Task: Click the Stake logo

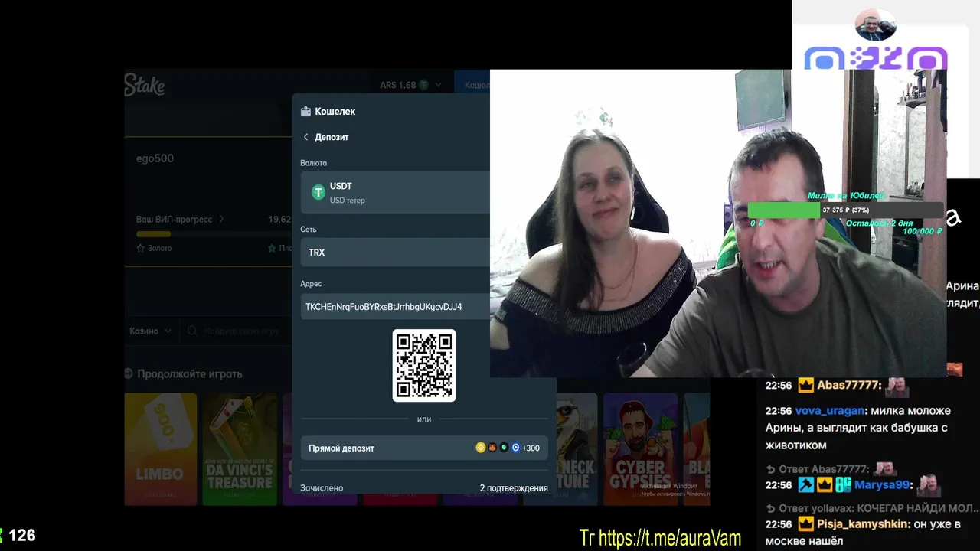Action: coord(144,85)
